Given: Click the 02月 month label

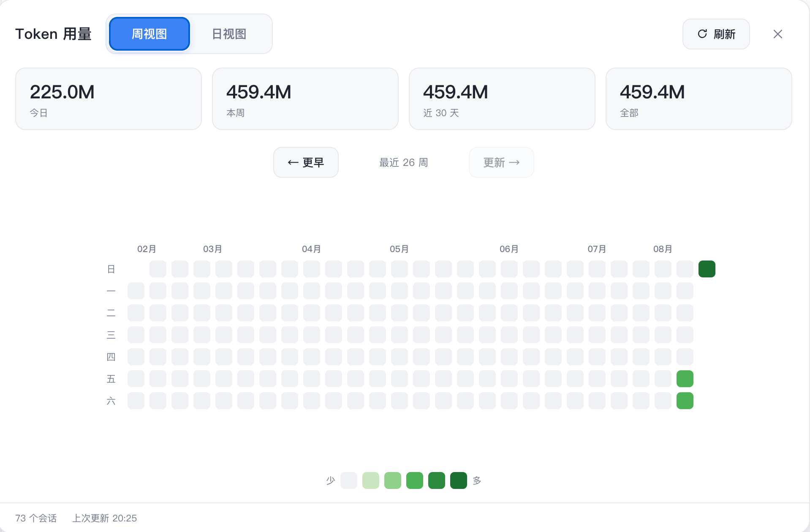Looking at the screenshot, I should tap(147, 249).
